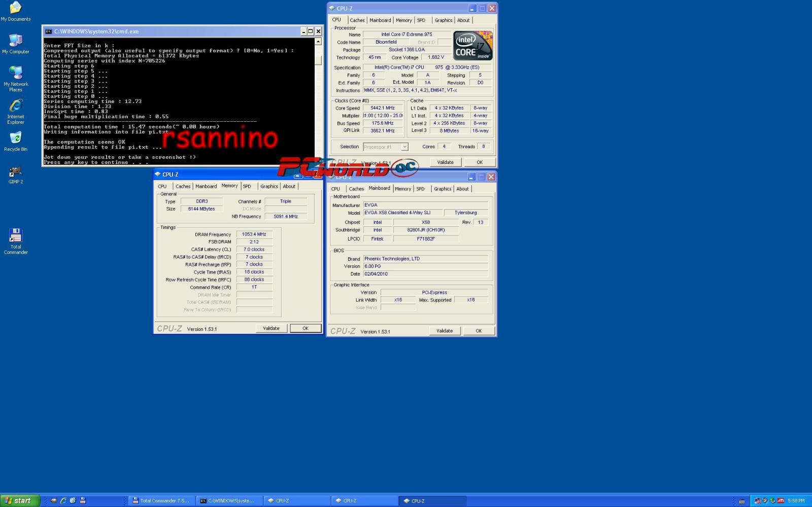Image resolution: width=812 pixels, height=507 pixels.
Task: Select SPD tab in Memory window
Action: [x=247, y=186]
